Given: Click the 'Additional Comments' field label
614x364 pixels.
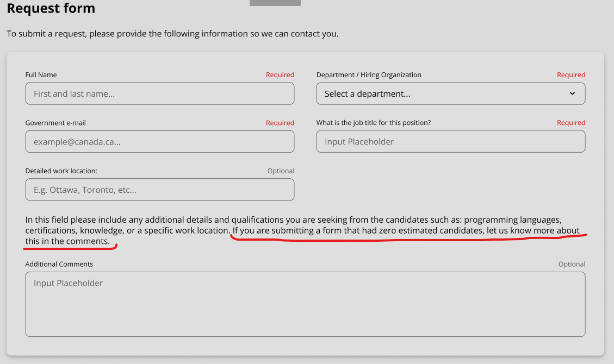Looking at the screenshot, I should (58, 263).
